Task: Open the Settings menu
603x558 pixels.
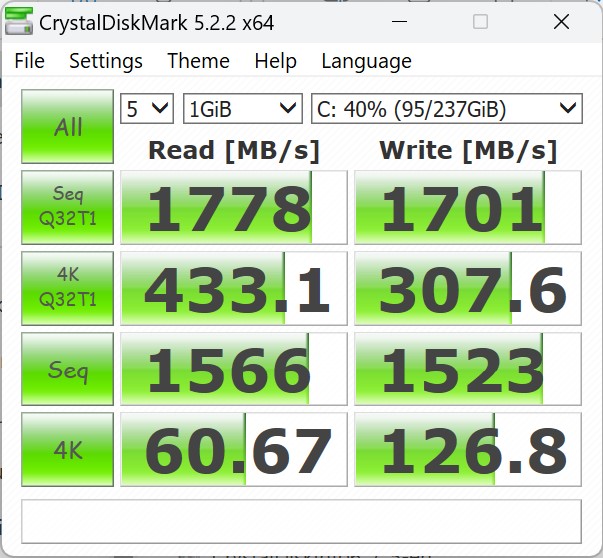Action: (x=105, y=61)
